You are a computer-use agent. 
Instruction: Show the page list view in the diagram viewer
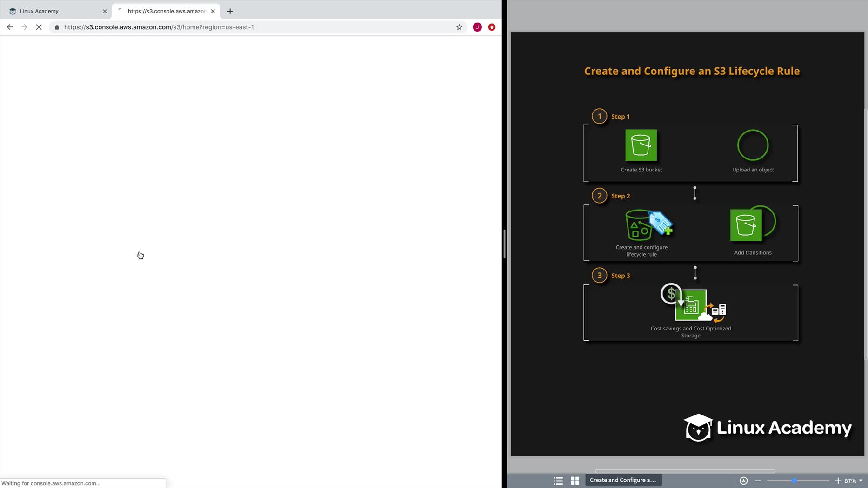(558, 481)
